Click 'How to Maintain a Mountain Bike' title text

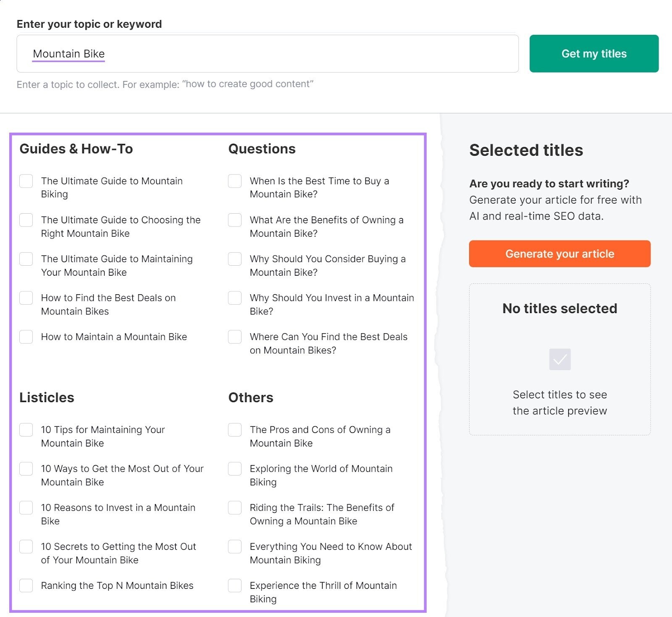pos(114,337)
